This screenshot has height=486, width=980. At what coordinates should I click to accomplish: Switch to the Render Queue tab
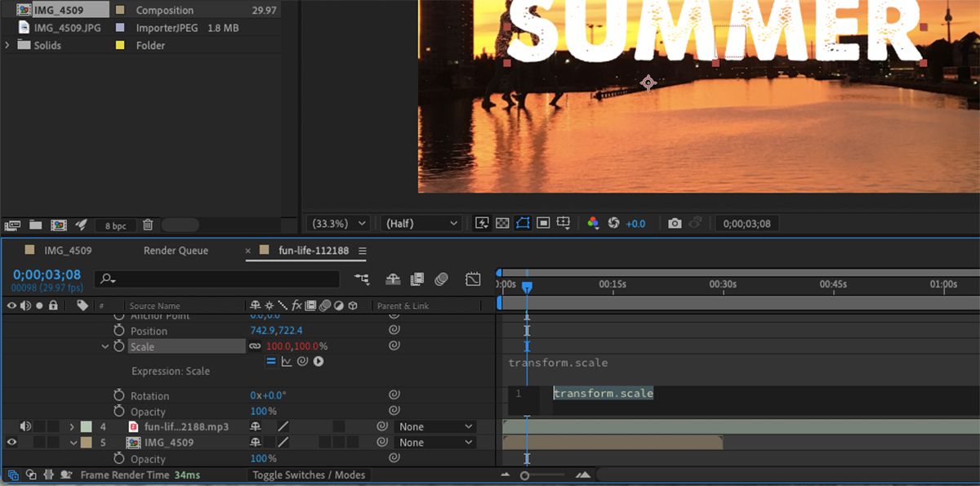(x=176, y=251)
